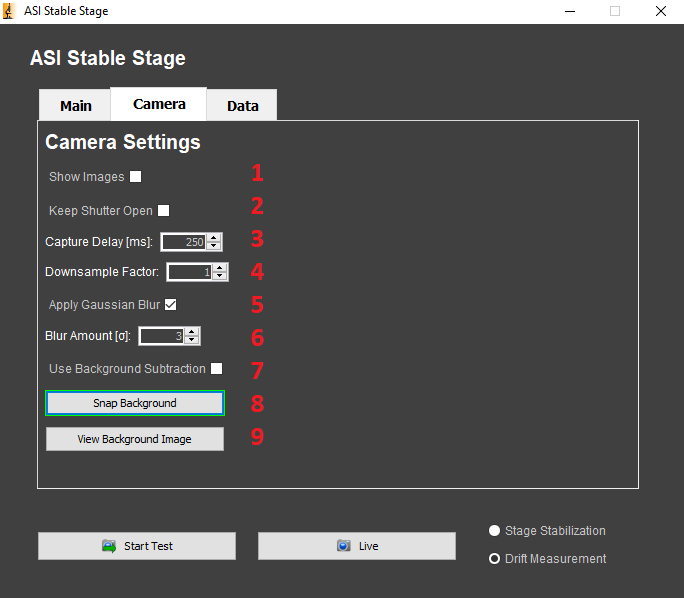Decrease Blur Amount with the down arrow
Viewport: 684px width, 598px height.
[x=192, y=340]
